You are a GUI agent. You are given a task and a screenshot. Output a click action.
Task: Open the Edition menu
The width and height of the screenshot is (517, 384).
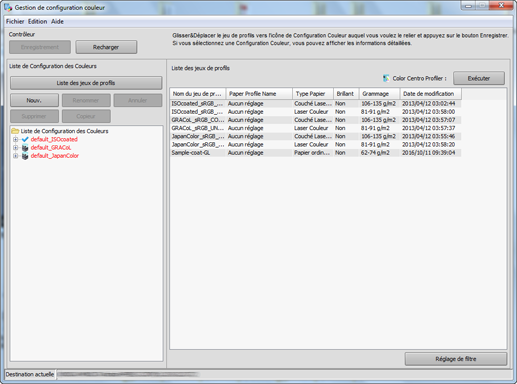(37, 22)
